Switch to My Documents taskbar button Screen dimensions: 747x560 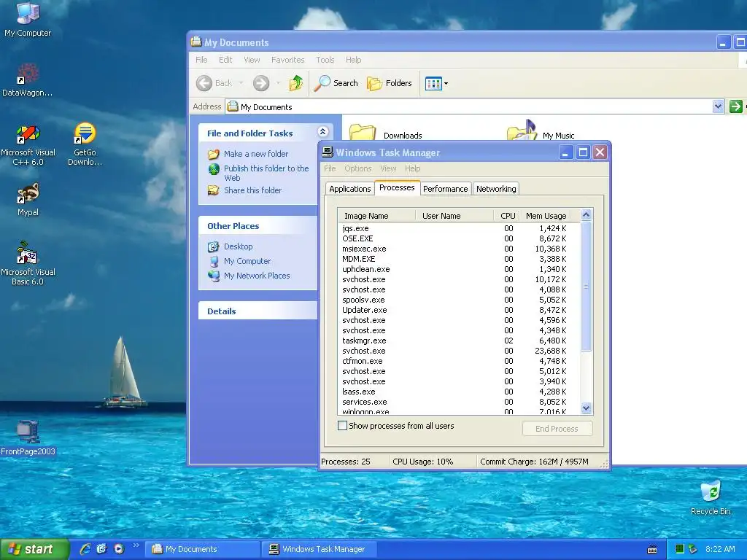202,549
